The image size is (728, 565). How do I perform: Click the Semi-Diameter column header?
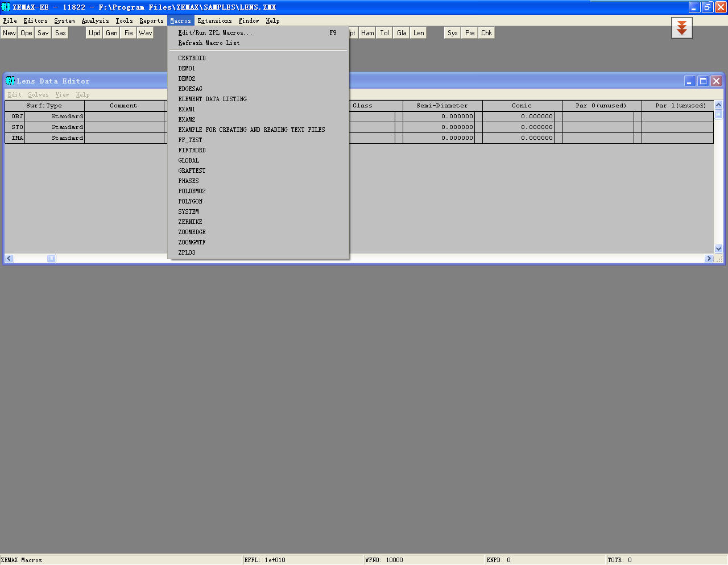442,106
